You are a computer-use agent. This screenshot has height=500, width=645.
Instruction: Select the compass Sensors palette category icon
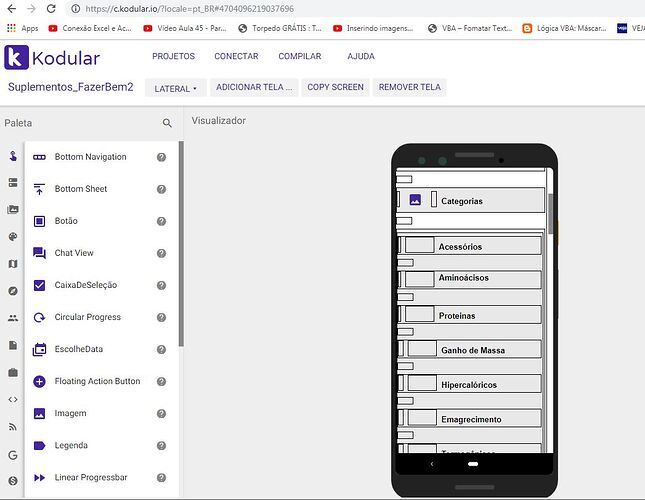point(13,291)
